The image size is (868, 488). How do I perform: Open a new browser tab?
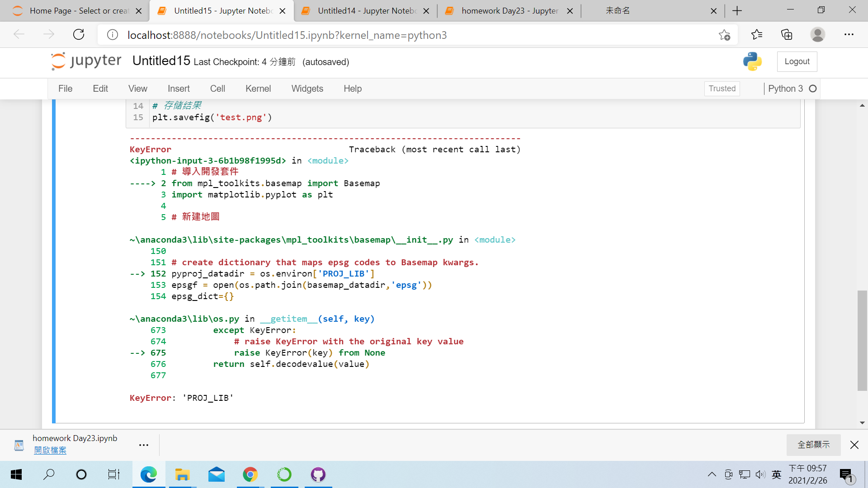[737, 11]
